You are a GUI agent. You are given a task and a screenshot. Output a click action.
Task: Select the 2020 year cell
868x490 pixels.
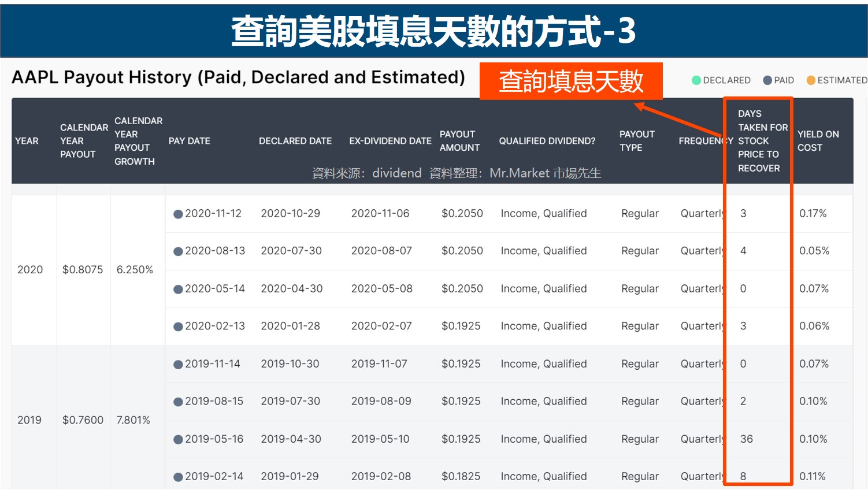[30, 270]
